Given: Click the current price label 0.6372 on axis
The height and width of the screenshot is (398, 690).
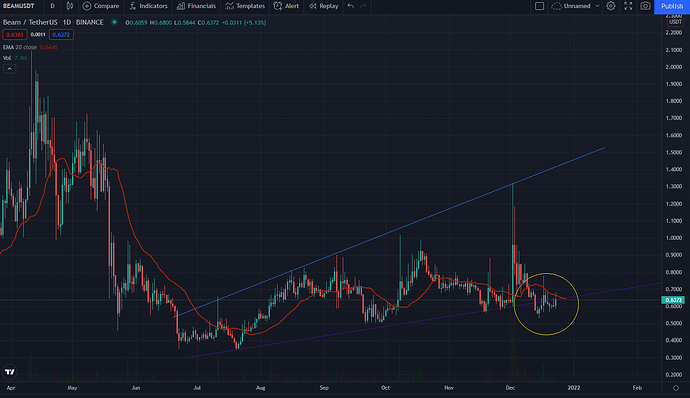Looking at the screenshot, I should click(673, 300).
